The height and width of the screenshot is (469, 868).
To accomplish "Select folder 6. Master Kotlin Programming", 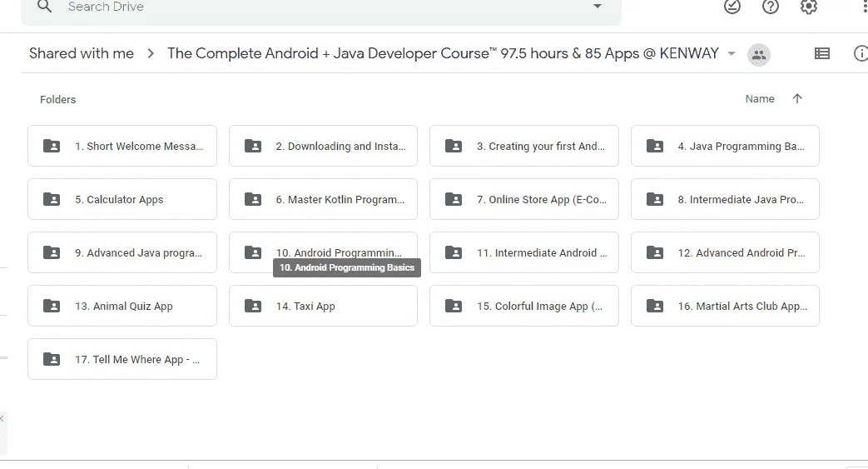I will click(x=323, y=199).
